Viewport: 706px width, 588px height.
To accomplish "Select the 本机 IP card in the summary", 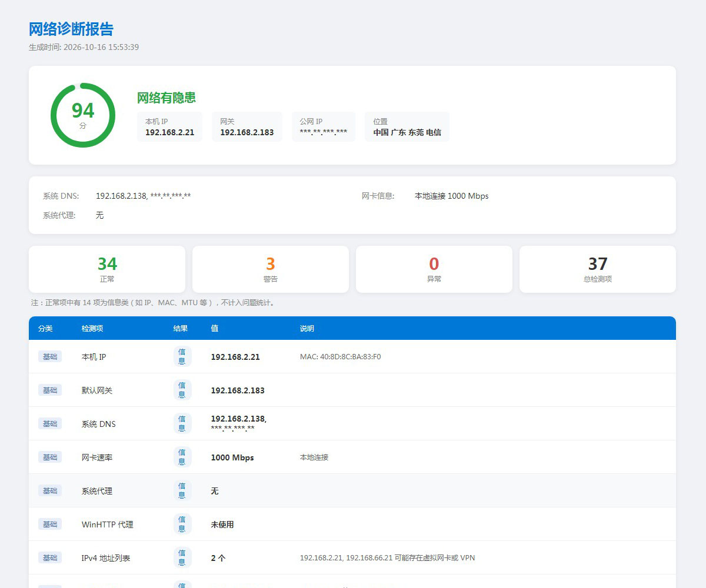I will click(x=169, y=126).
